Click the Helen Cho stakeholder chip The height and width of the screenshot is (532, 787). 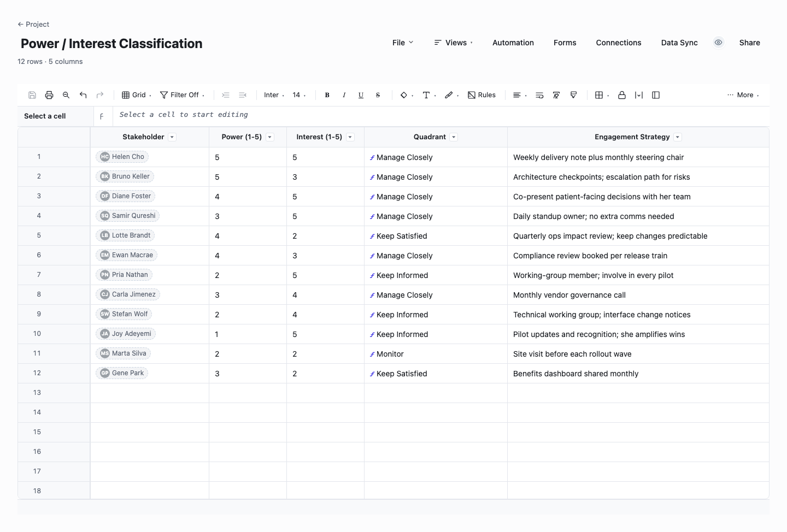click(122, 157)
